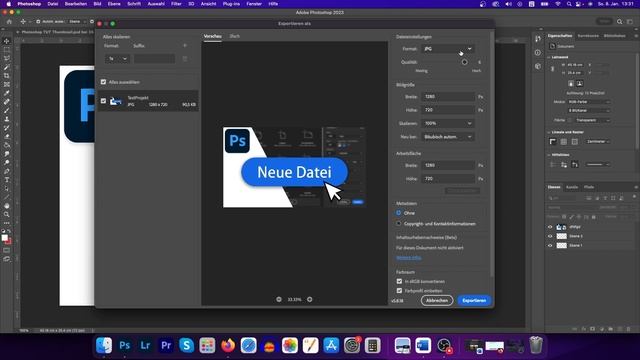Open Lightroom from the Dock
Viewport: 640px width, 360px height.
[145, 346]
